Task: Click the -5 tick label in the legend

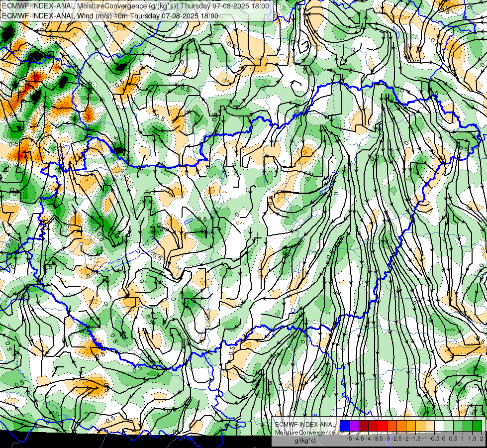Action: click(x=349, y=439)
